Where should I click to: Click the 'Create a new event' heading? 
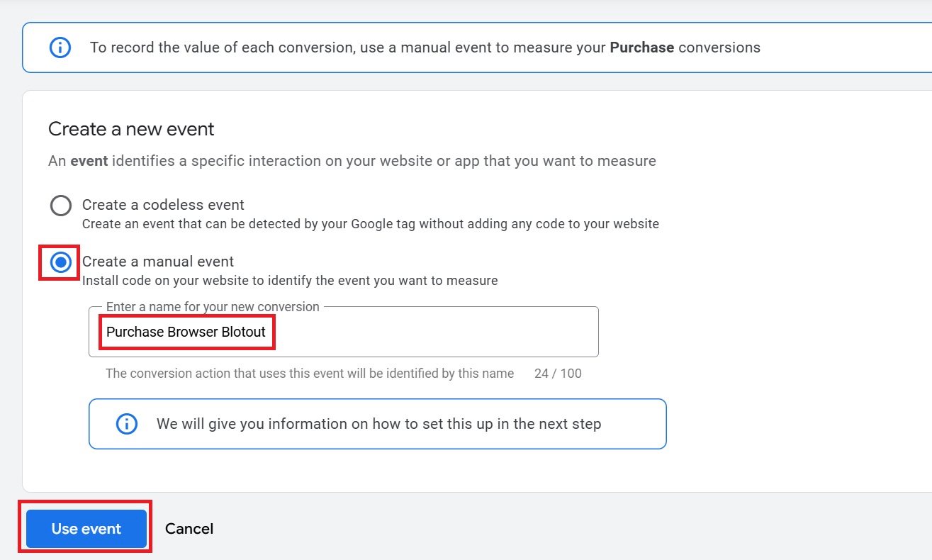pos(131,129)
